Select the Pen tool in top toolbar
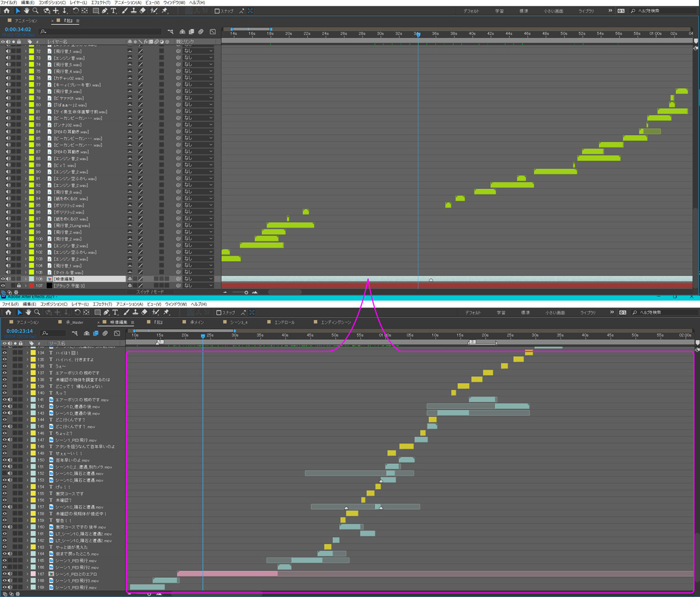The width and height of the screenshot is (700, 597). [x=104, y=11]
